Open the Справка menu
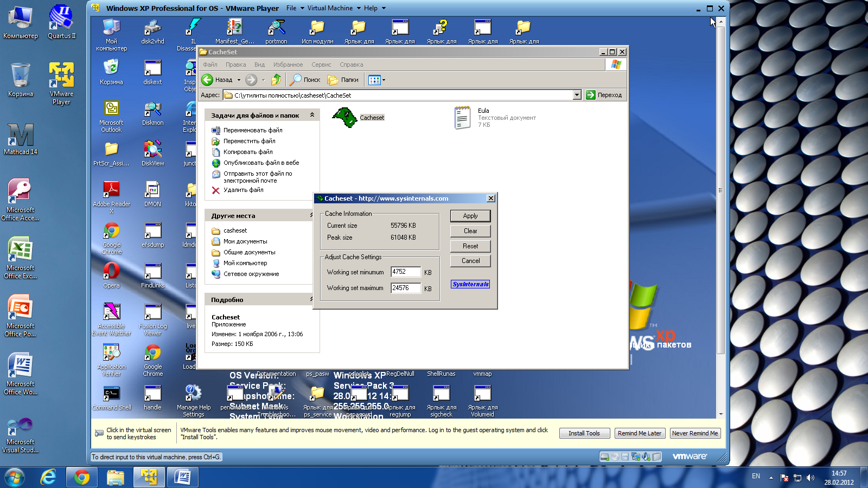Viewport: 868px width, 488px height. pos(352,65)
